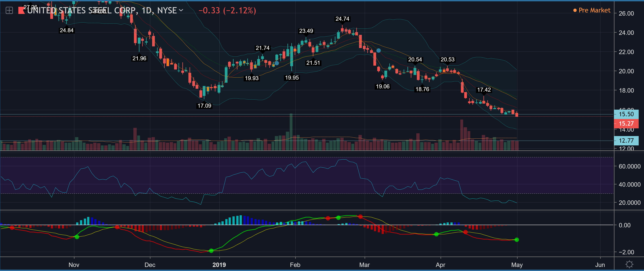Viewport: 644px width, 271px height.
Task: Click the blue dot marker in early March
Action: tap(379, 51)
